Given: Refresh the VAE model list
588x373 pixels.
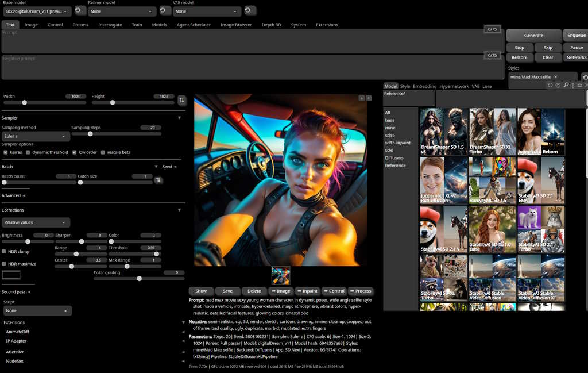Looking at the screenshot, I should click(x=250, y=11).
